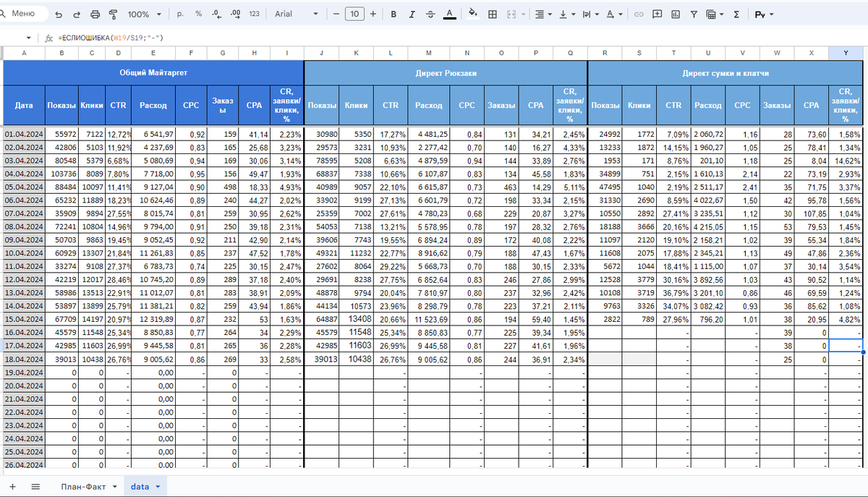The width and height of the screenshot is (868, 497).
Task: Click the Insert comment icon
Action: coord(657,14)
